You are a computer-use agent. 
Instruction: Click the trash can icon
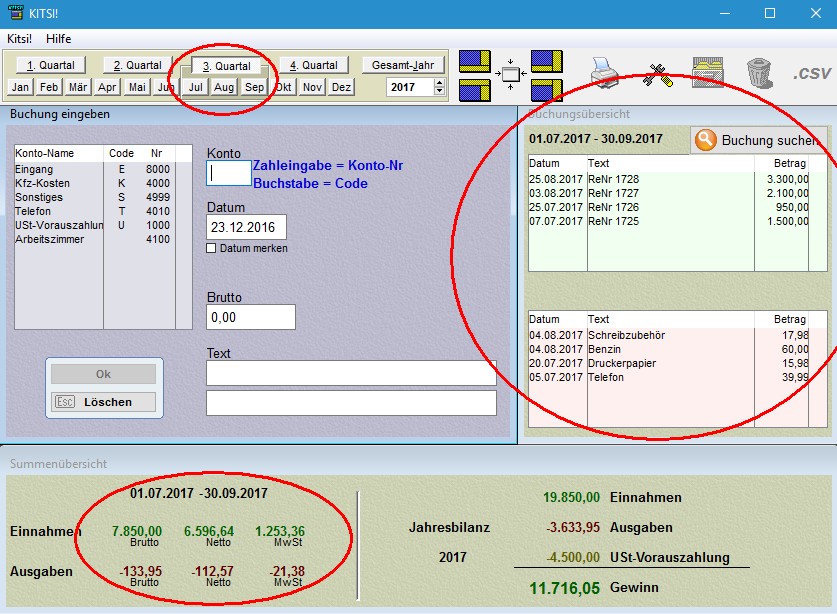759,73
